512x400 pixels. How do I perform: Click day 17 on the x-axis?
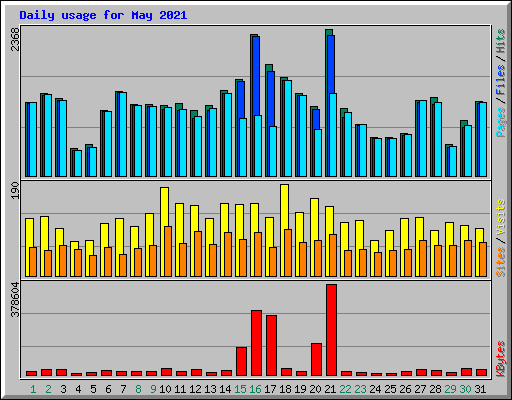270,389
